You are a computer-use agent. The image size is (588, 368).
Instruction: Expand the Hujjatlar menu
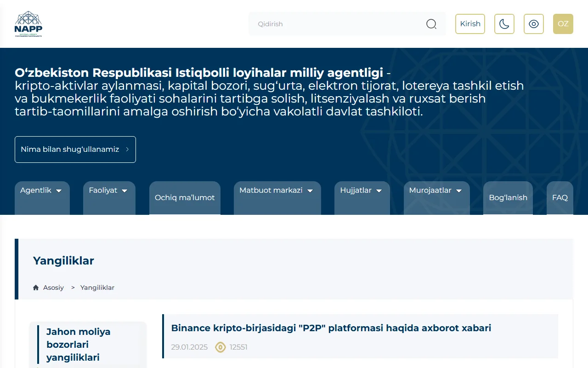coord(362,198)
